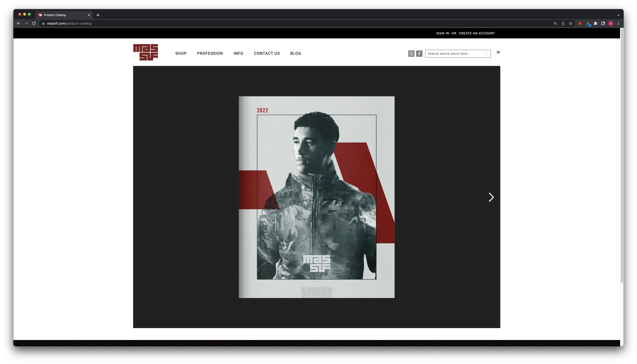Open the Facebook social icon

(x=419, y=53)
